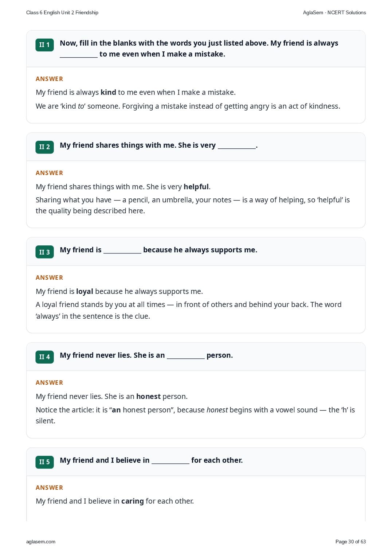Click the bold word 'loyal' in answer

(x=85, y=291)
